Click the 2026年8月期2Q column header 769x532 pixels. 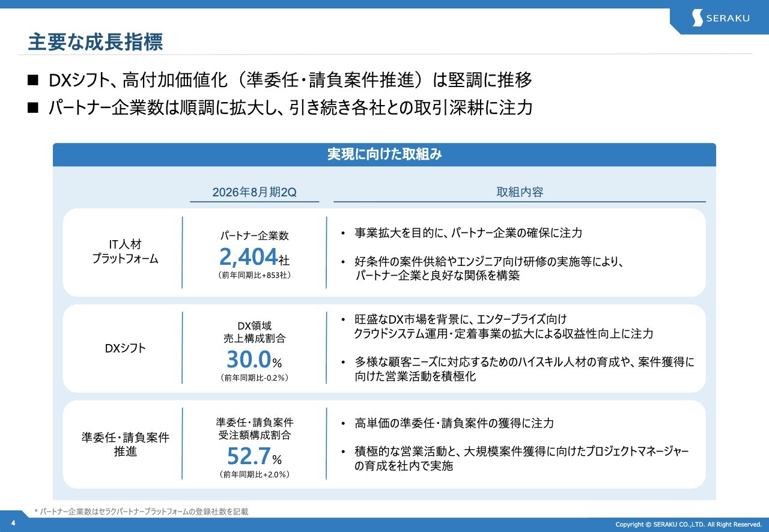point(254,192)
